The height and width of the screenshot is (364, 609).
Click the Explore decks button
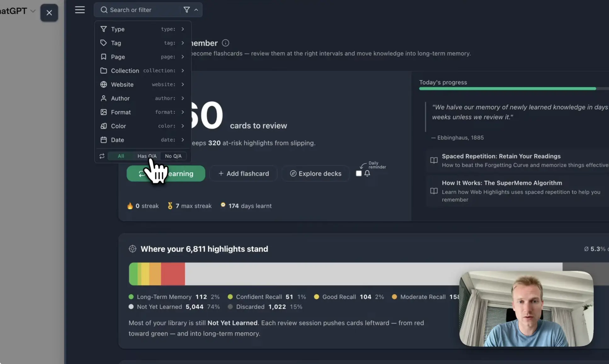point(316,173)
